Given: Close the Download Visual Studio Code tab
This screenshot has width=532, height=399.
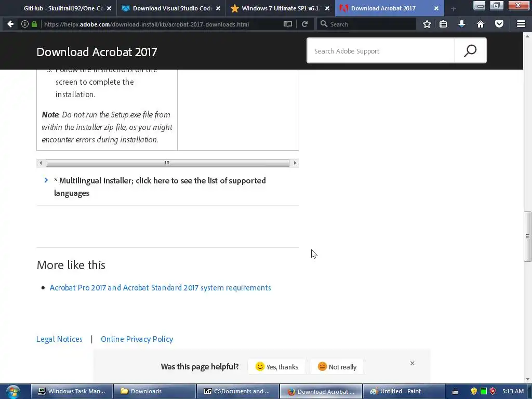Looking at the screenshot, I should [218, 8].
